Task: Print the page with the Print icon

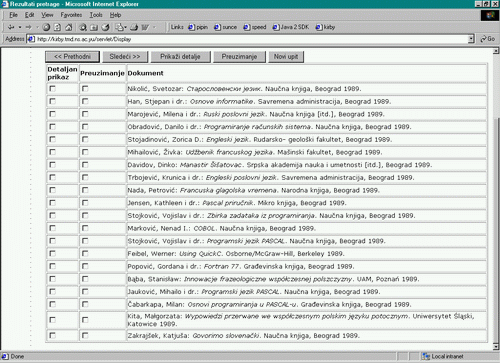Action: [x=134, y=27]
